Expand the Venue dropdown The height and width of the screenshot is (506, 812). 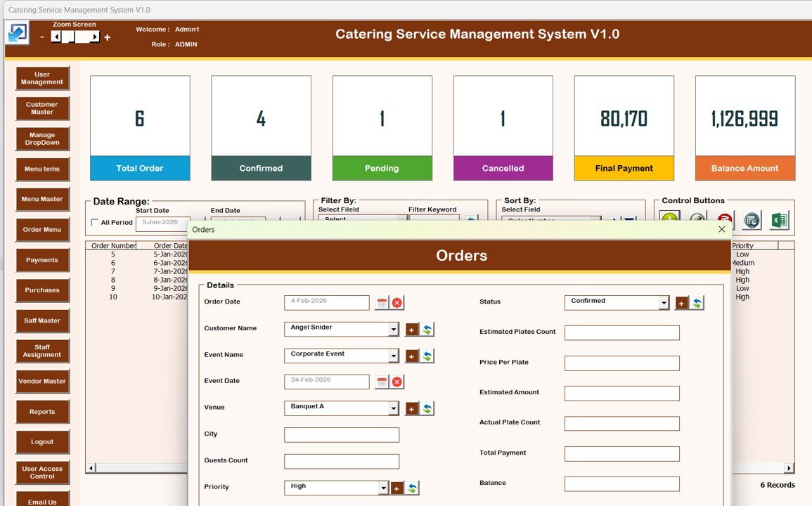(393, 408)
